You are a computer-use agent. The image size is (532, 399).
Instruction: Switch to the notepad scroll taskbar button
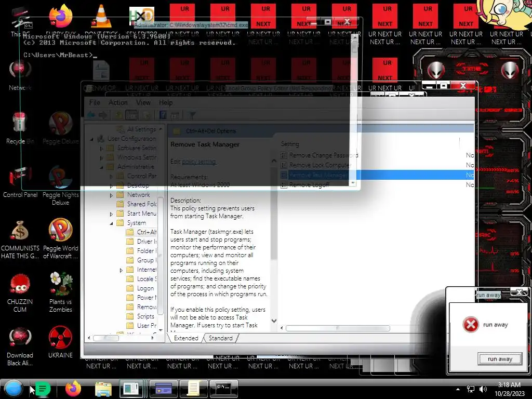(x=193, y=389)
